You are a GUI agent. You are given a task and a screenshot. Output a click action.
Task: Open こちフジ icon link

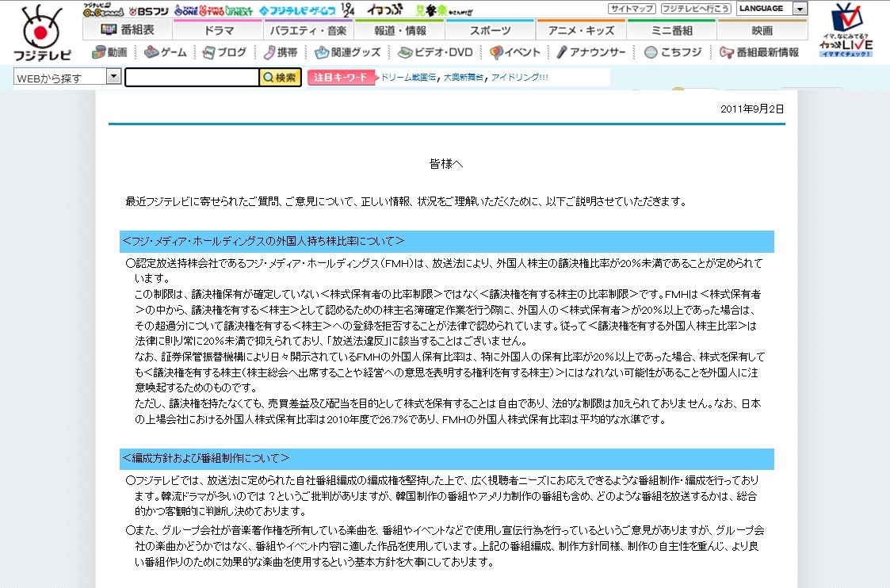point(674,52)
